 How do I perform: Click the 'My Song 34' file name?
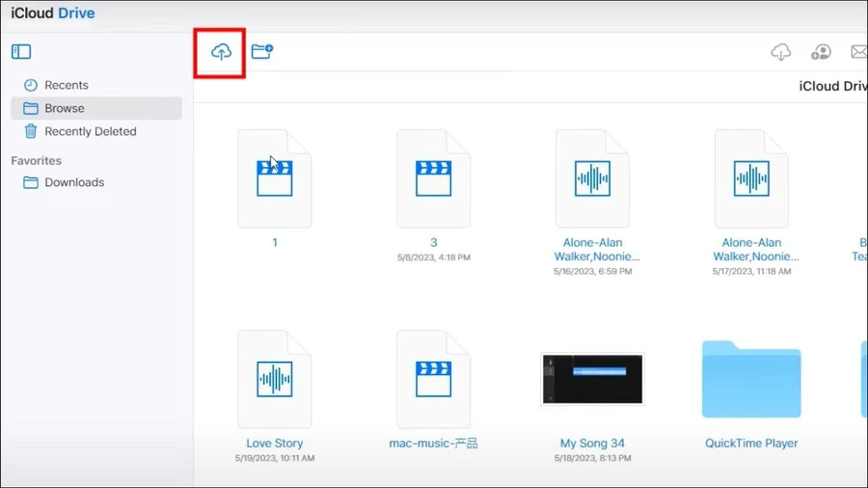tap(592, 444)
